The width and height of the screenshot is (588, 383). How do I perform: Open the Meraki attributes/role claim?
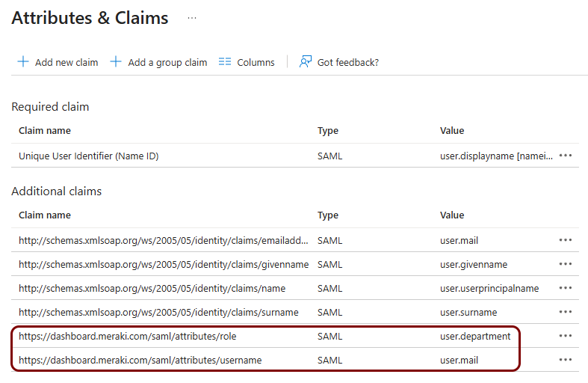click(128, 337)
